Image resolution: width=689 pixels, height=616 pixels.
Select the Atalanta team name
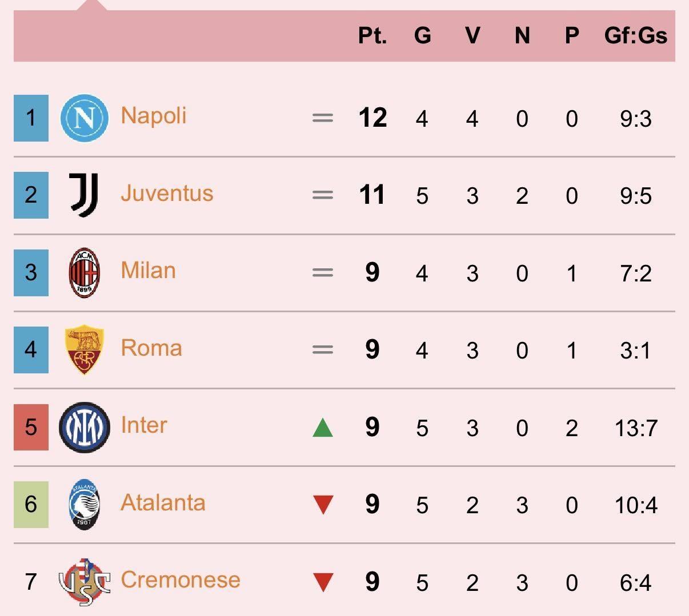click(163, 502)
